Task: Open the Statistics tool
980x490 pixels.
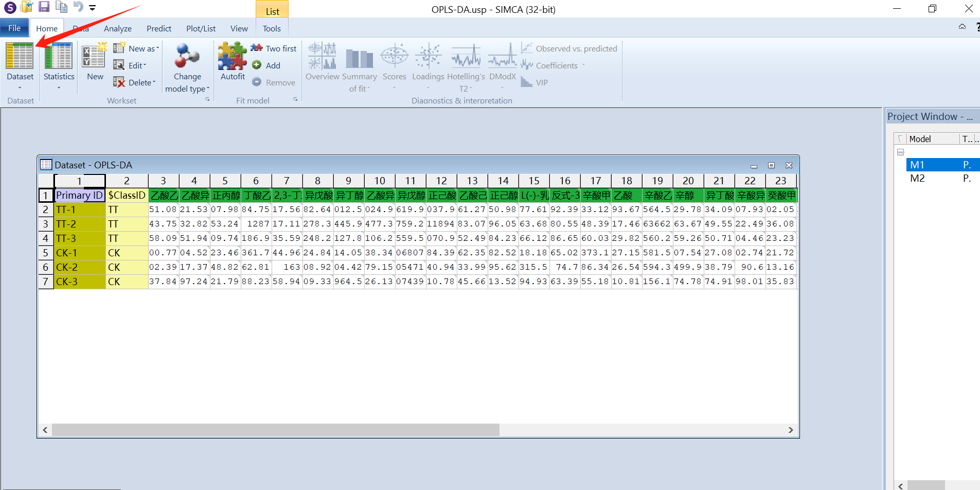Action: [59, 57]
